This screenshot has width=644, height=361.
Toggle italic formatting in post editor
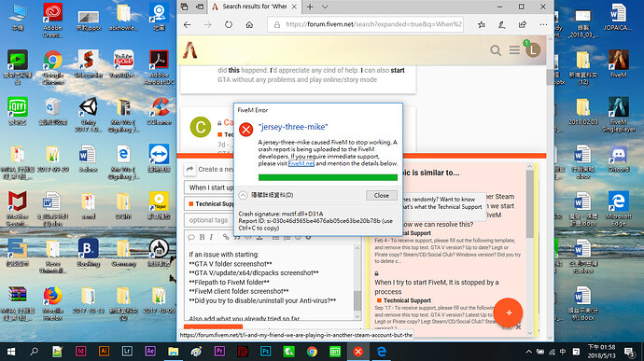pyautogui.click(x=211, y=237)
